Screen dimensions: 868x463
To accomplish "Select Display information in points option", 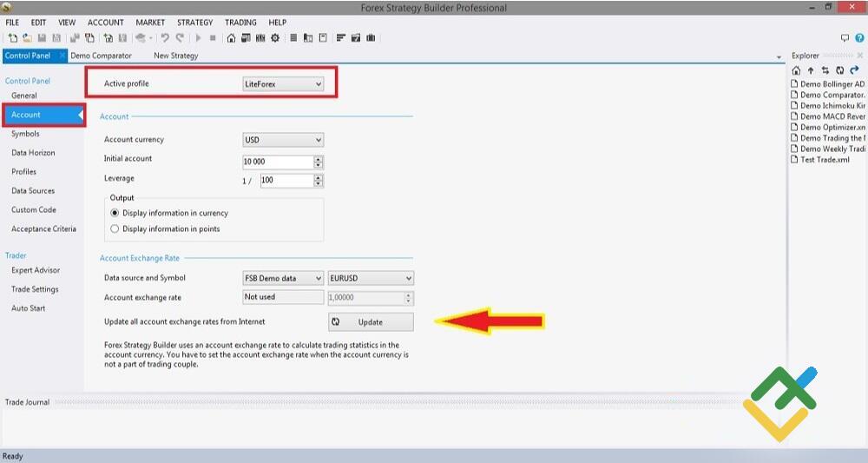I will click(115, 229).
